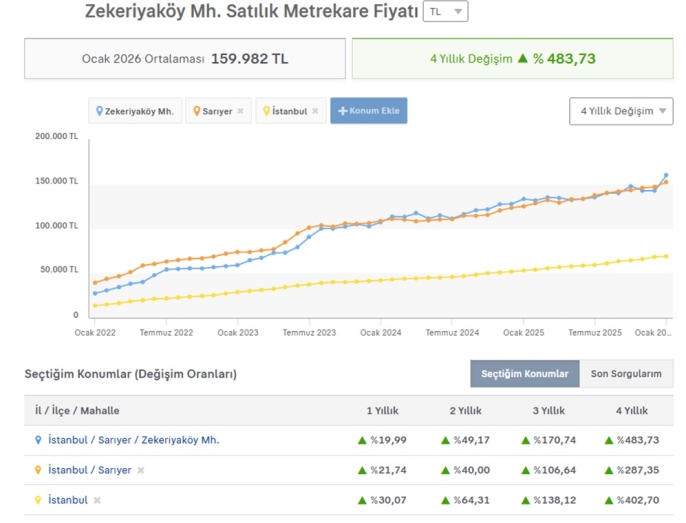Click the blue pin icon on Zekeriyaköy Mh. chip
This screenshot has width=686, height=523.
(99, 111)
